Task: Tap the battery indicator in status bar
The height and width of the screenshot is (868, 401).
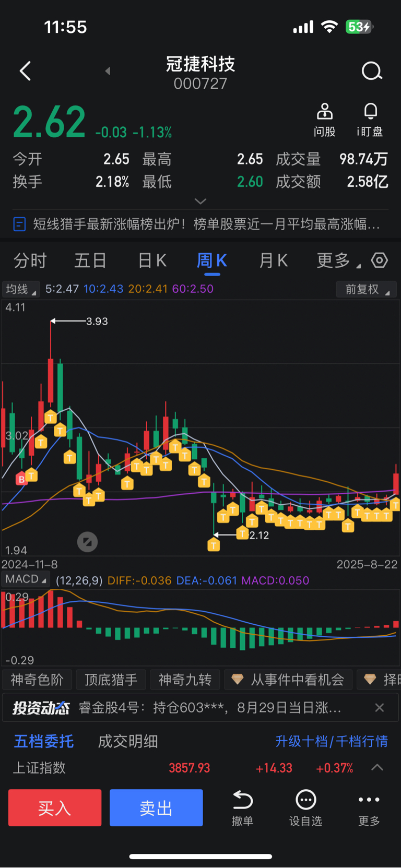Action: 359,27
